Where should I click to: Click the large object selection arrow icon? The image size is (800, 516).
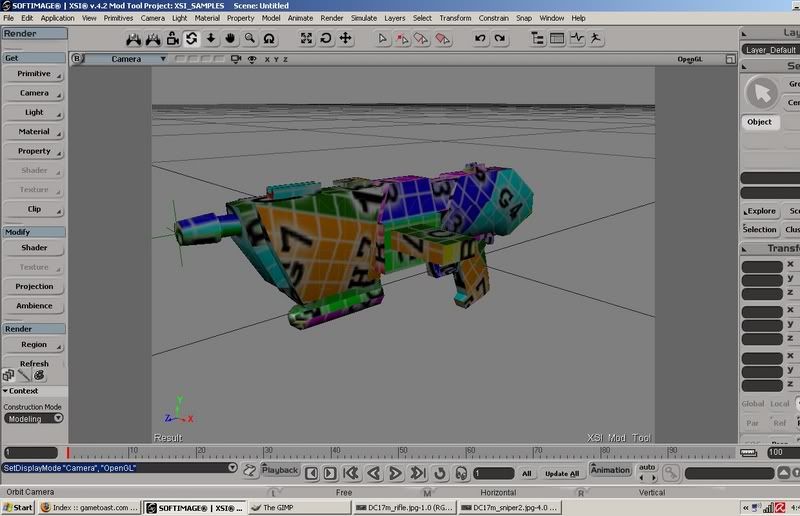pos(762,93)
